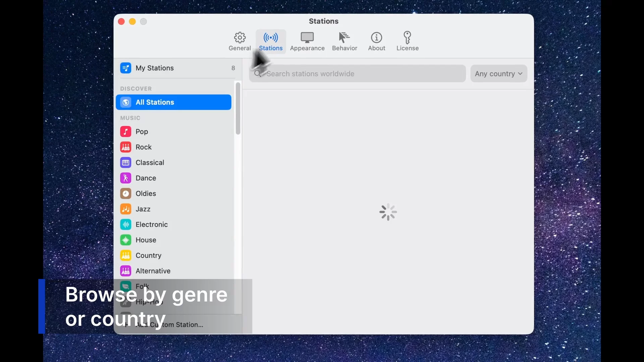Click the Pop genre icon
The image size is (644, 362).
pos(126,132)
